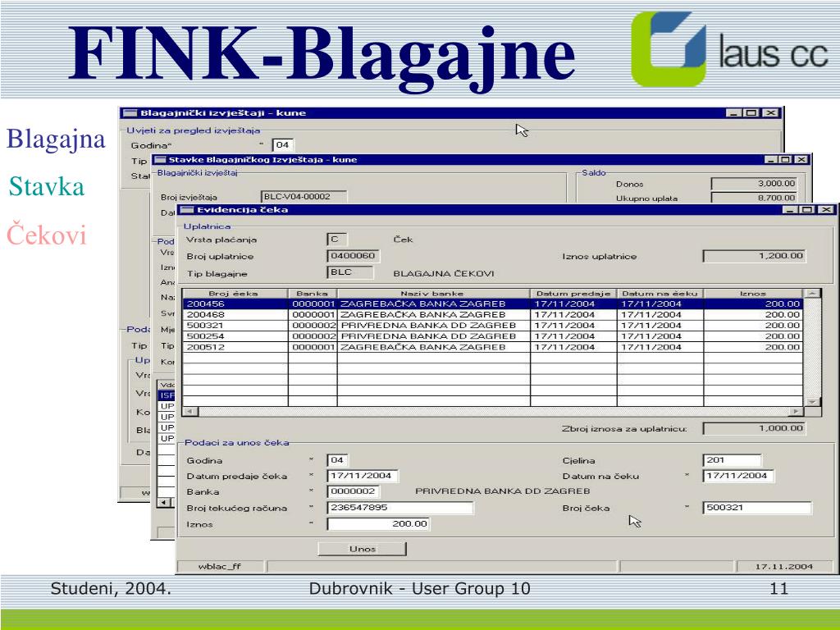Click the Broj čeka input field 500321
Viewport: 840px width, 630px height.
(x=757, y=507)
